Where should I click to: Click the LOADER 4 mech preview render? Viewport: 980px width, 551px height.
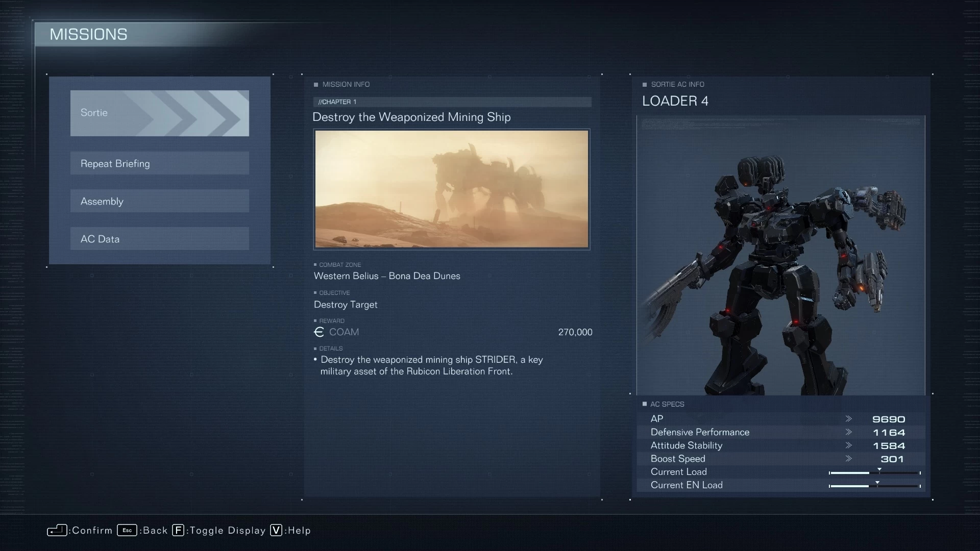tap(780, 255)
